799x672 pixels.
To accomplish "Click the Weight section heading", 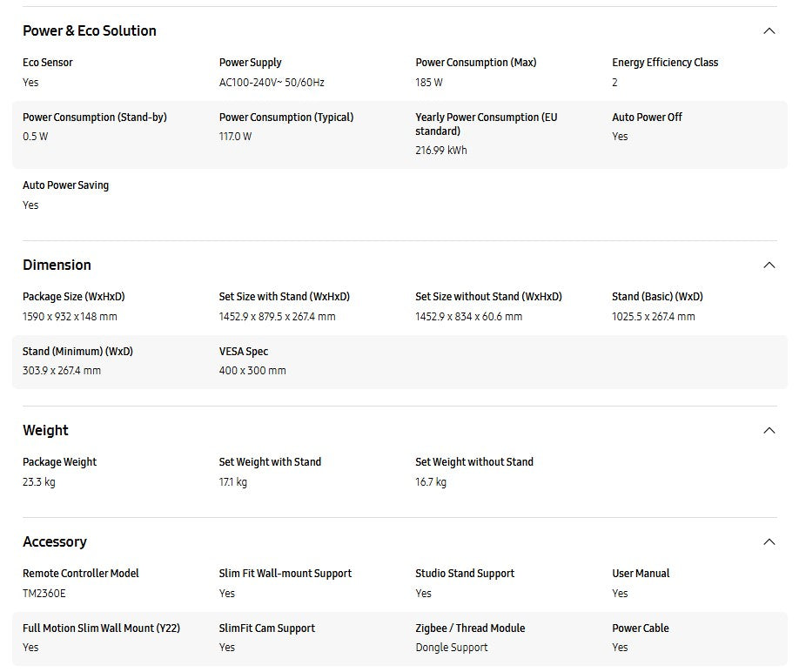I will [x=45, y=430].
